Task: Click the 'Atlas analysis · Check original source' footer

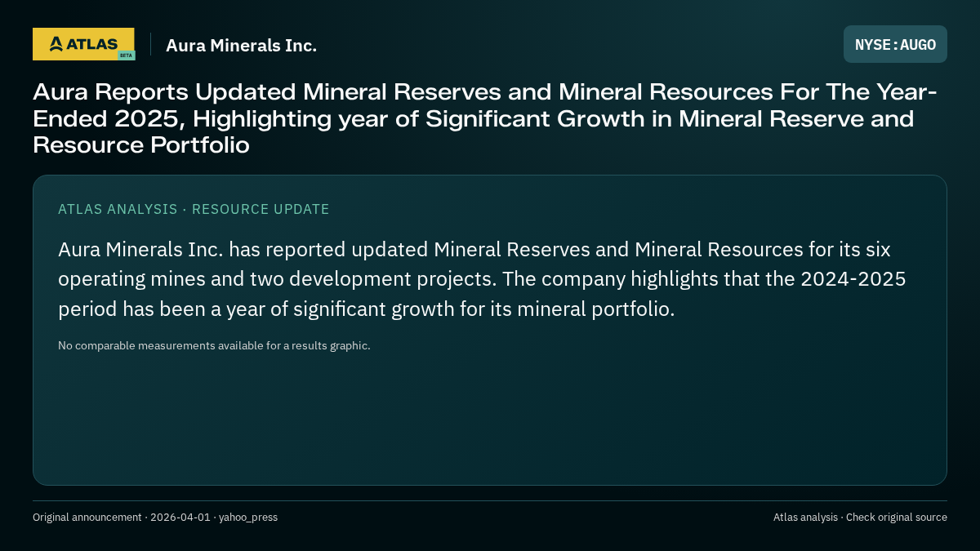Action: (x=860, y=517)
